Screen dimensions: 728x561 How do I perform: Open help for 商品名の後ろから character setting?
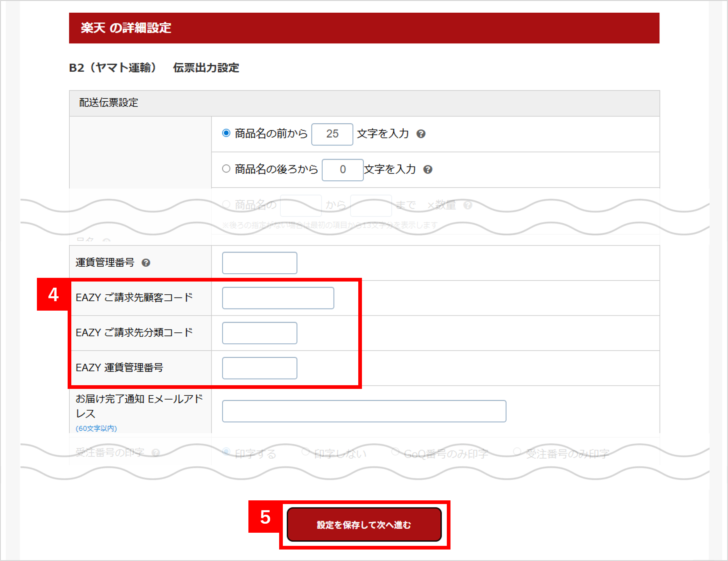click(429, 169)
